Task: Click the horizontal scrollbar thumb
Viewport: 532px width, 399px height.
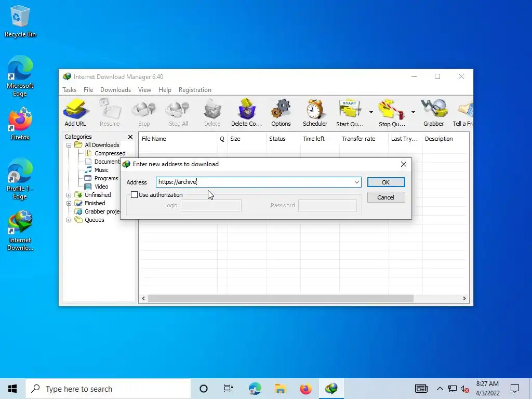Action: 281,299
